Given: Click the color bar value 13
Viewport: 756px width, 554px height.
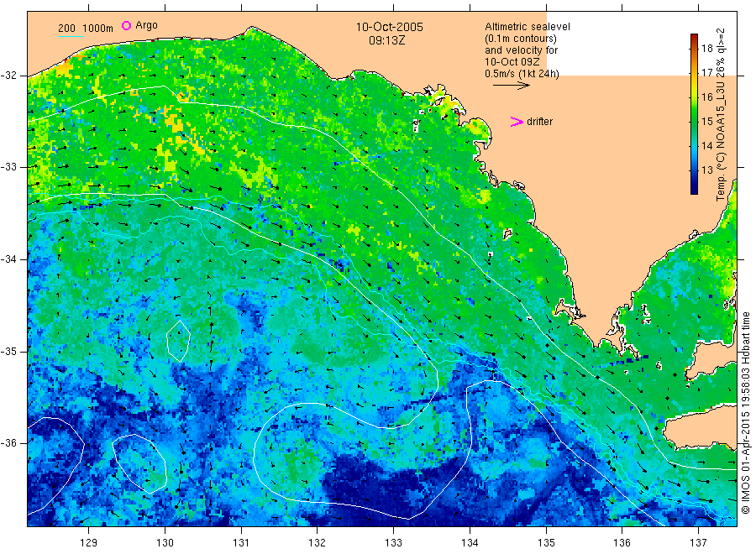Looking at the screenshot, I should coord(706,170).
